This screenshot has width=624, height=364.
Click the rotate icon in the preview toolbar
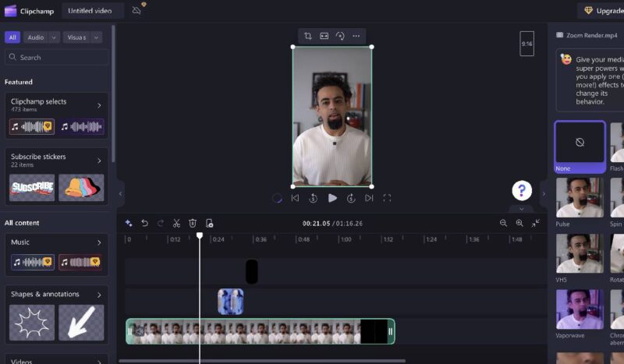point(340,36)
